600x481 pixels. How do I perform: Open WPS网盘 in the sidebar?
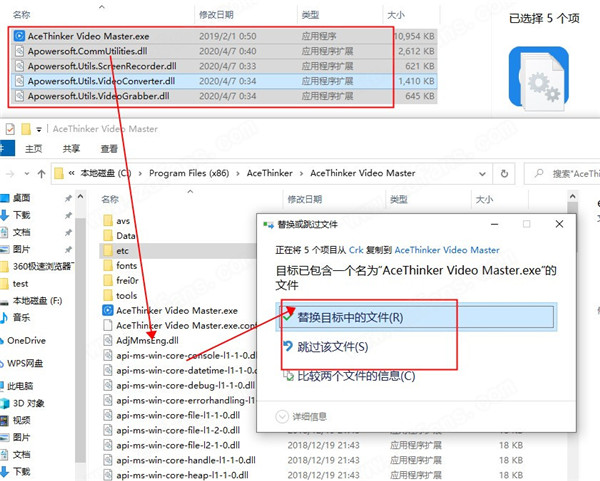pyautogui.click(x=25, y=363)
